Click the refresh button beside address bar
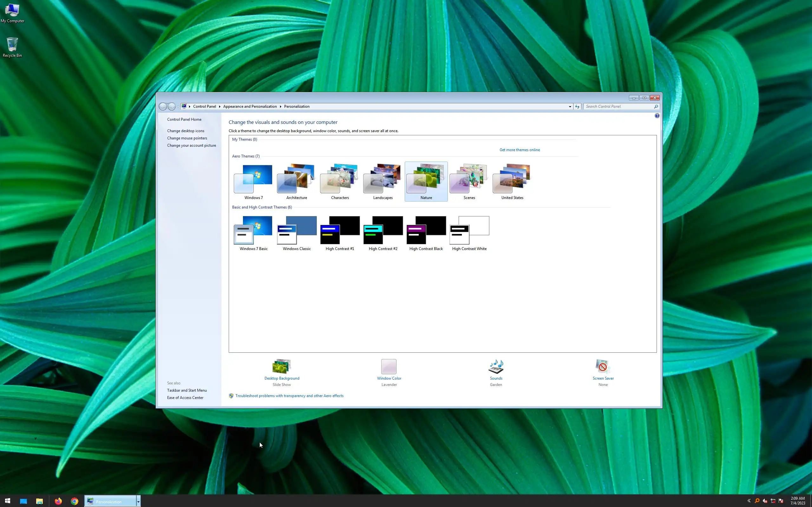Viewport: 812px width, 507px height. click(x=577, y=107)
